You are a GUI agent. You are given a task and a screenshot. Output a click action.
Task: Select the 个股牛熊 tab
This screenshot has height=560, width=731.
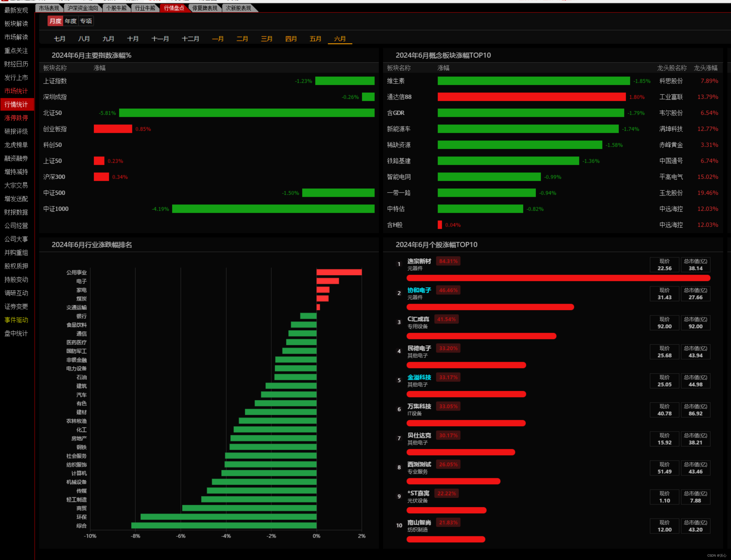[x=116, y=8]
